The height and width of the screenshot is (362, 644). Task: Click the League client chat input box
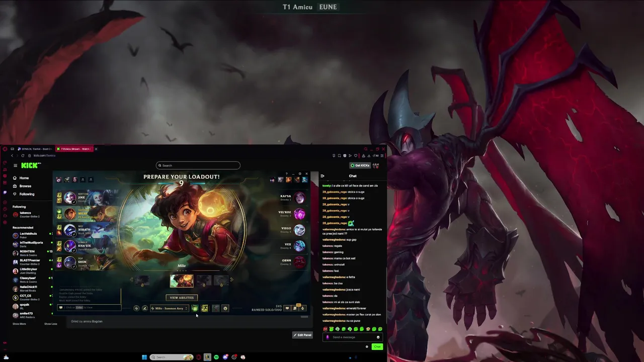pos(90,308)
